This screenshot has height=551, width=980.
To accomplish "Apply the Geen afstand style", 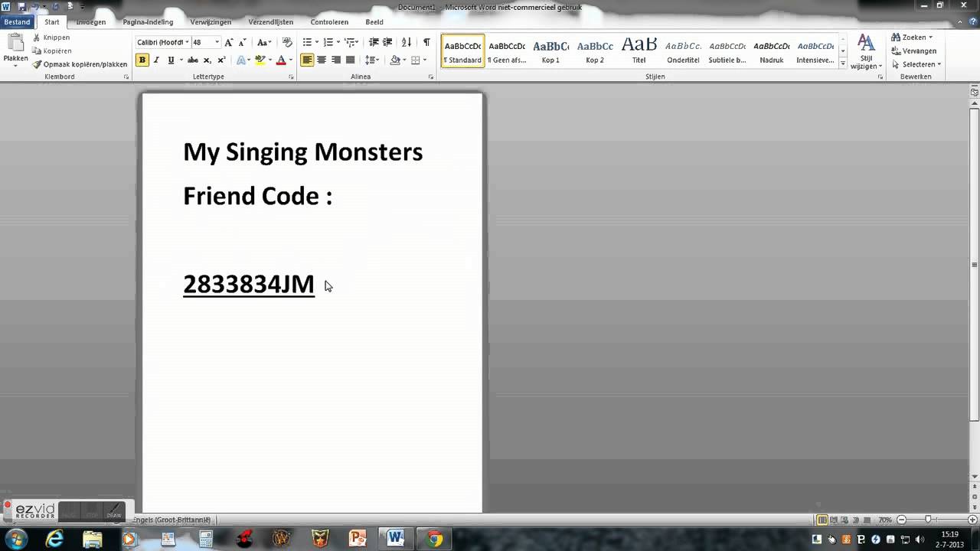I will click(x=507, y=51).
